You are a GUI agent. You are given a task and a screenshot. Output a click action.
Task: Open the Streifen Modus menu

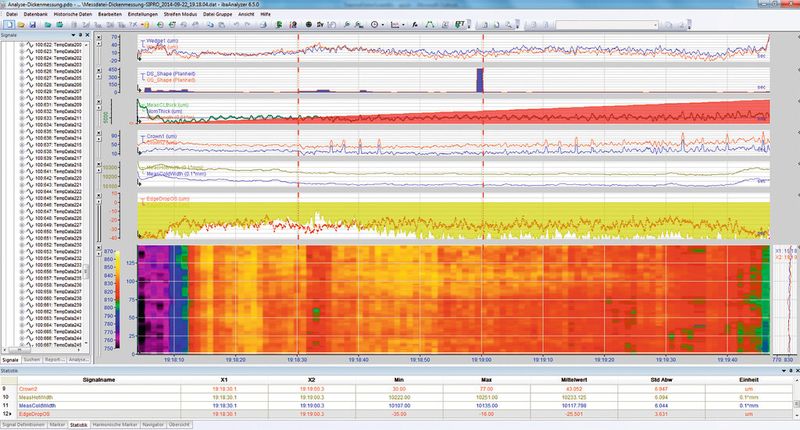click(x=180, y=14)
